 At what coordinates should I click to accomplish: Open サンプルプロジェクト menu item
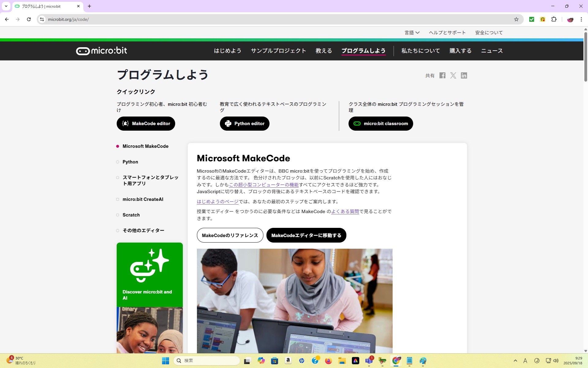click(278, 51)
